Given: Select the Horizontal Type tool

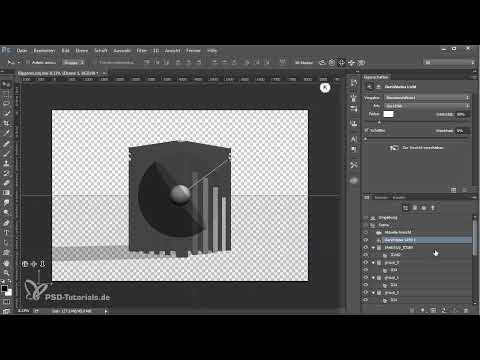Looking at the screenshot, I should coord(6,232).
